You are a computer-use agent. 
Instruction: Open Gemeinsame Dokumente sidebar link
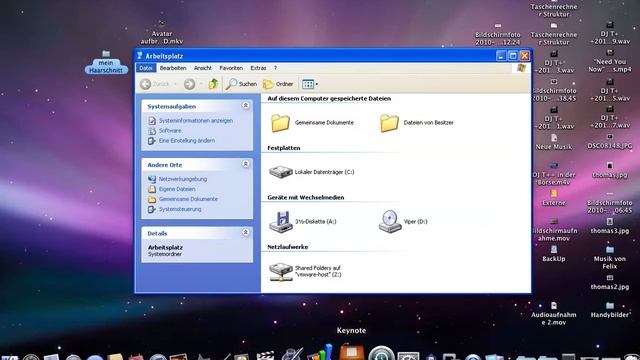pos(188,199)
